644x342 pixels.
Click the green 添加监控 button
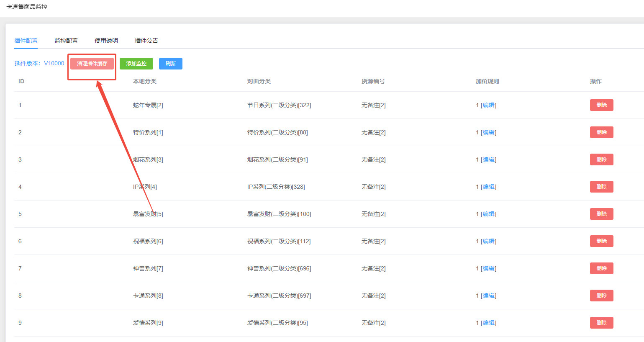coord(136,64)
